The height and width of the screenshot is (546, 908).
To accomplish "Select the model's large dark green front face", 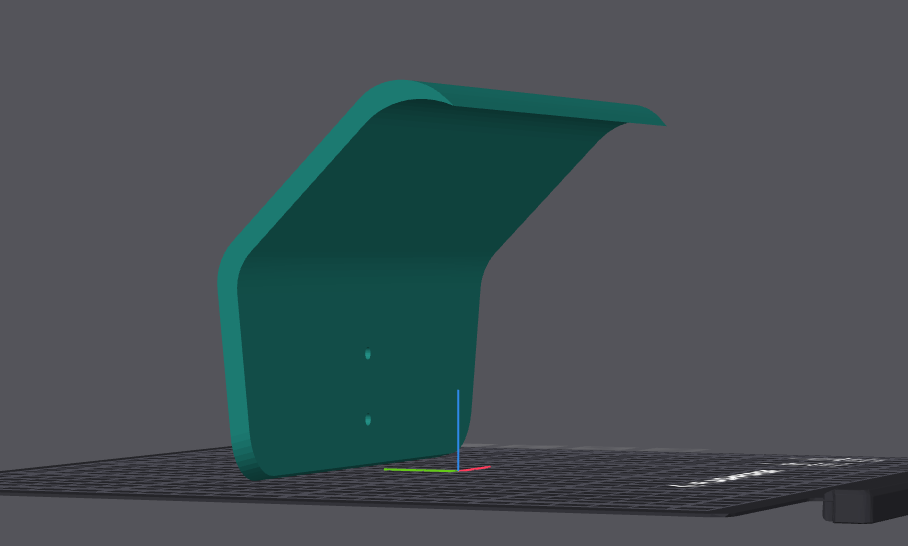I will click(x=359, y=324).
